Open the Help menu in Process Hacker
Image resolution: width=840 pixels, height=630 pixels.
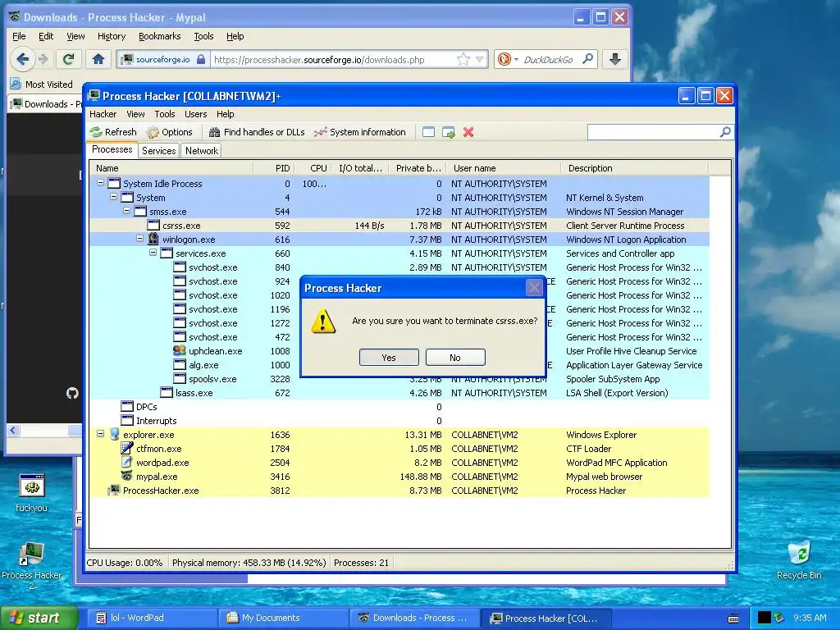pos(226,114)
